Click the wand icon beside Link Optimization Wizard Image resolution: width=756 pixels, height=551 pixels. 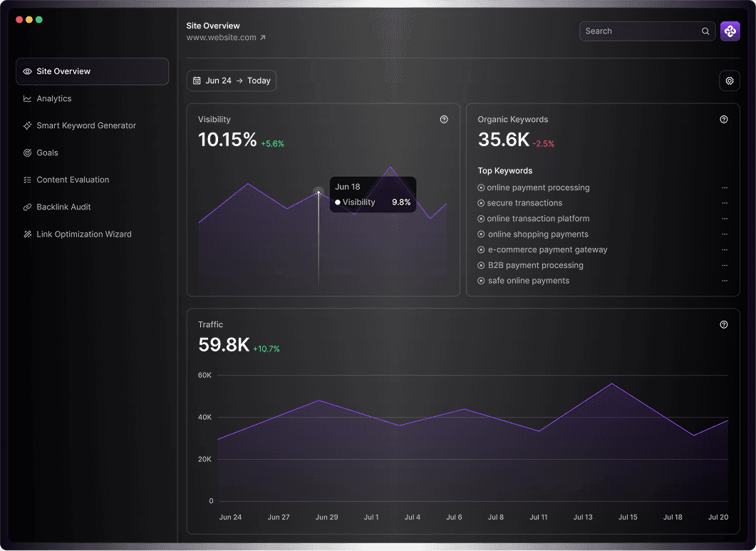[x=28, y=234]
